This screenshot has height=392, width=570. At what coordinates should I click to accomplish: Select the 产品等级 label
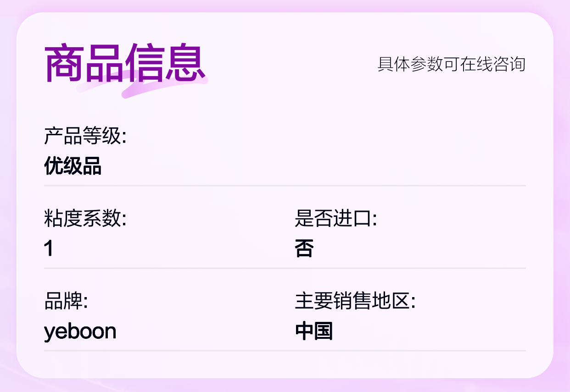[x=85, y=136]
